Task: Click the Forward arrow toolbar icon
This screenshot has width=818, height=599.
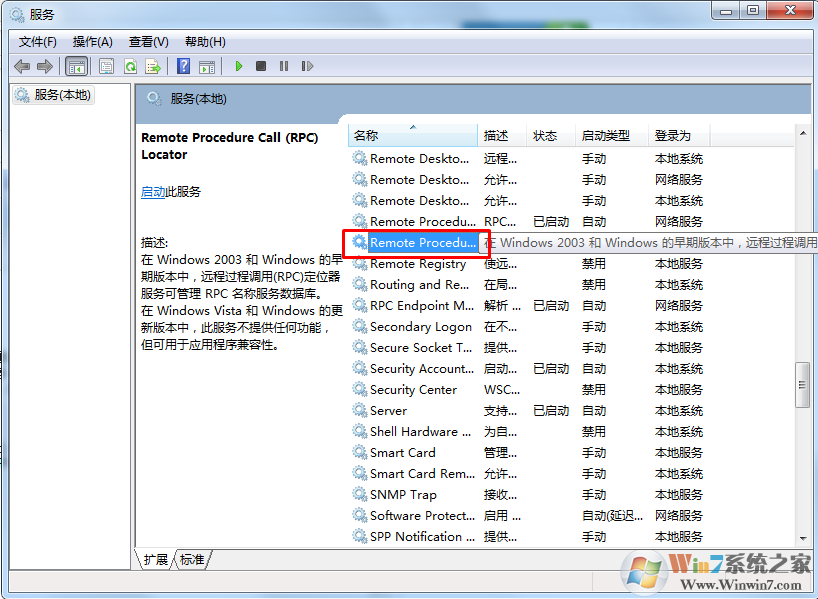Action: click(x=45, y=66)
